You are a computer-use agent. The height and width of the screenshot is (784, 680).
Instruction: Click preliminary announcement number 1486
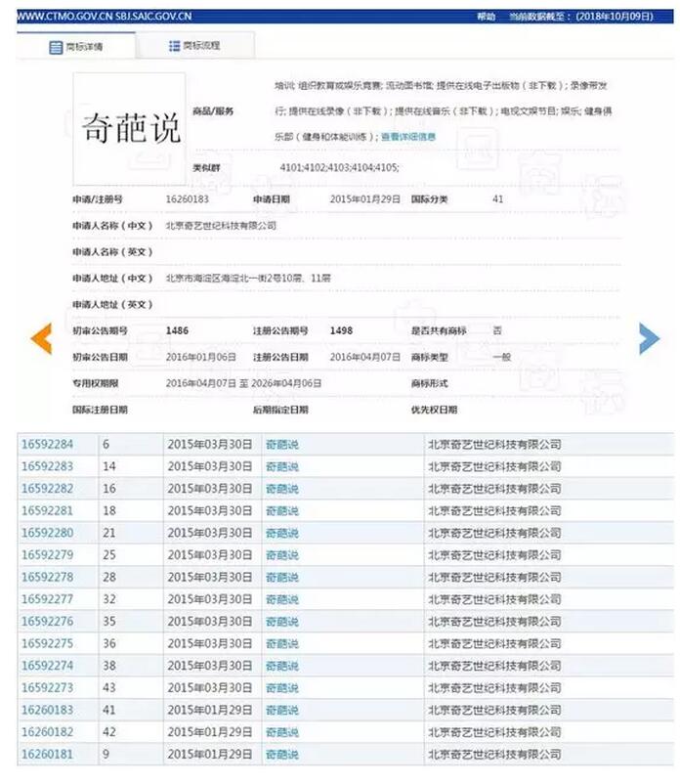point(178,330)
